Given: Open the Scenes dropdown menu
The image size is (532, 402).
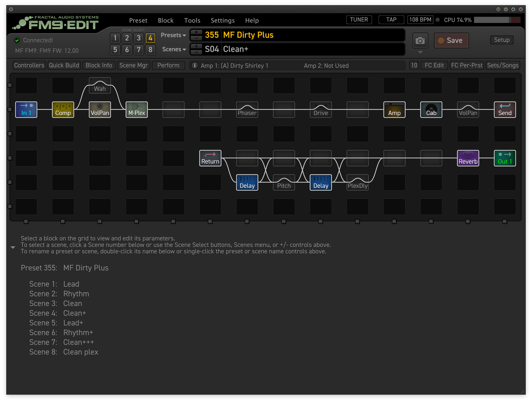Looking at the screenshot, I should click(174, 49).
